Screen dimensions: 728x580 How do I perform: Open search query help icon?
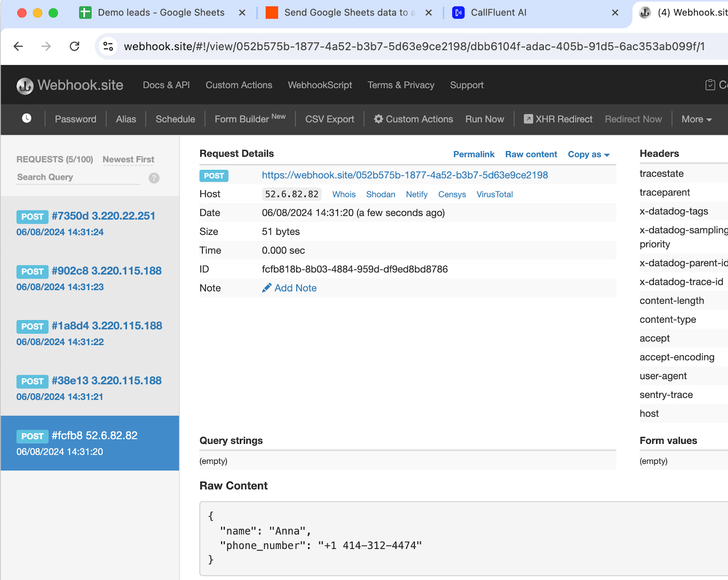tap(154, 178)
